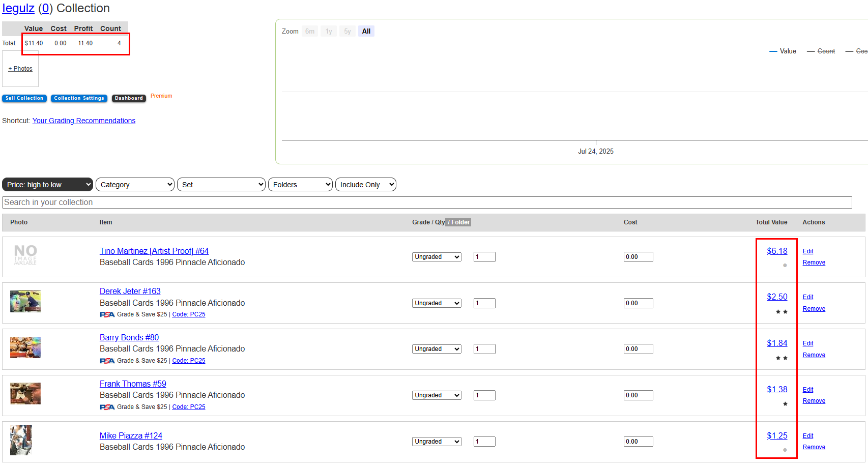The width and height of the screenshot is (868, 467).
Task: Open grade dropdown for Frank Thomas
Action: pos(437,395)
